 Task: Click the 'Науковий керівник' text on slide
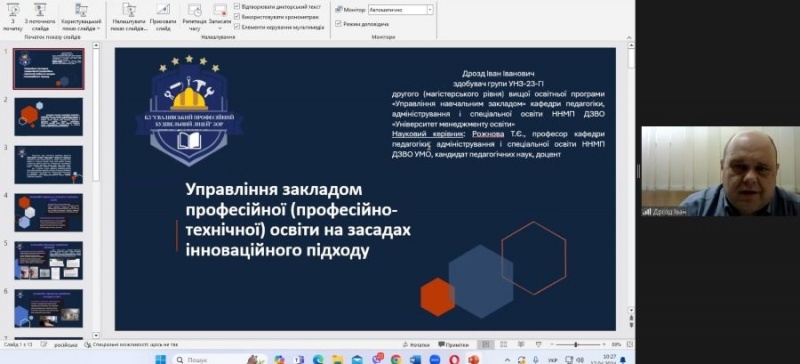pyautogui.click(x=428, y=134)
